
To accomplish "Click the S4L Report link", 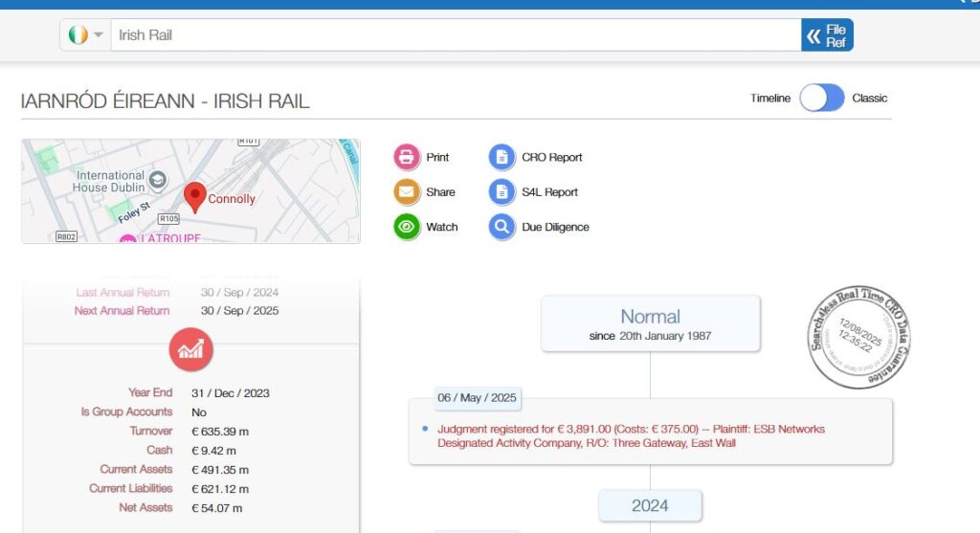I will point(550,192).
